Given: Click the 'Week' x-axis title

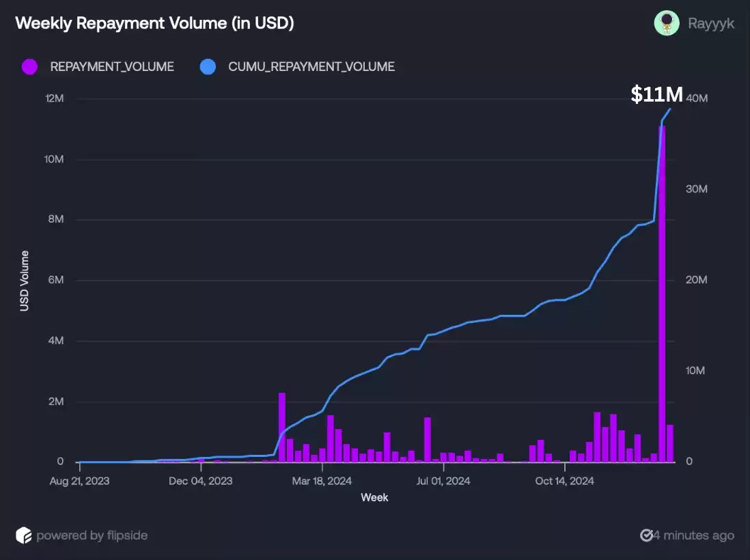Looking at the screenshot, I should tap(374, 498).
